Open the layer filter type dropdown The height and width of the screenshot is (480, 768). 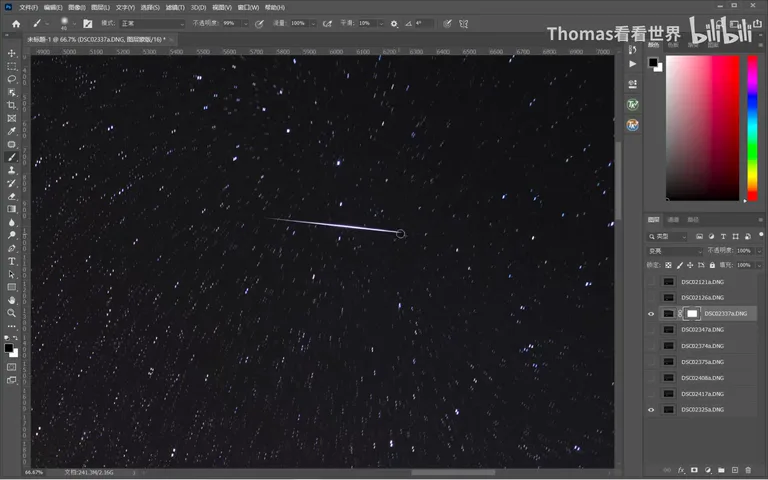tap(667, 237)
